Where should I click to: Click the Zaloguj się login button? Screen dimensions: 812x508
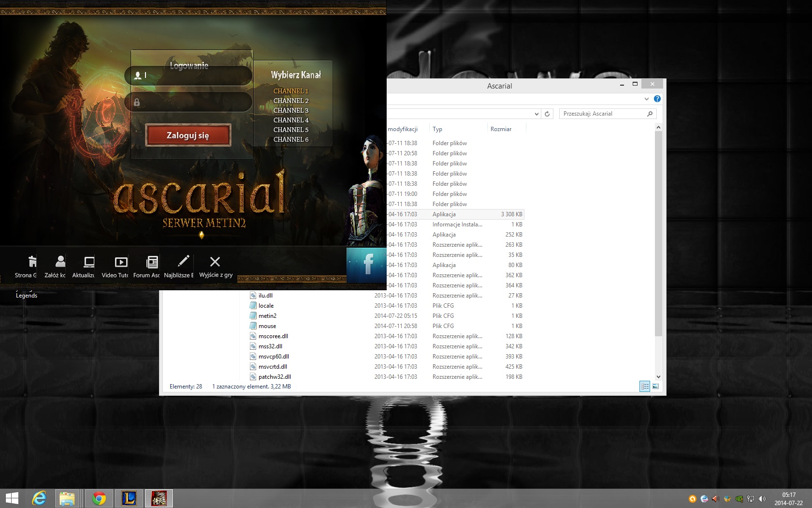click(x=188, y=135)
